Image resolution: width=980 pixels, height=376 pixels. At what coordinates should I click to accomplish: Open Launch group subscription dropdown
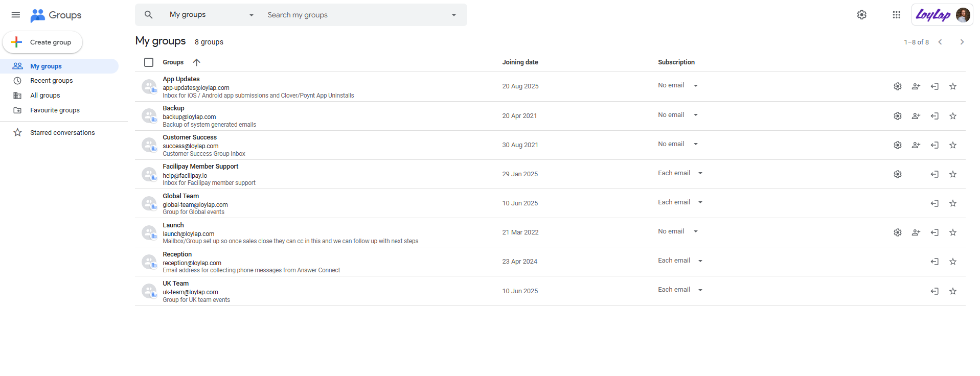(x=677, y=231)
